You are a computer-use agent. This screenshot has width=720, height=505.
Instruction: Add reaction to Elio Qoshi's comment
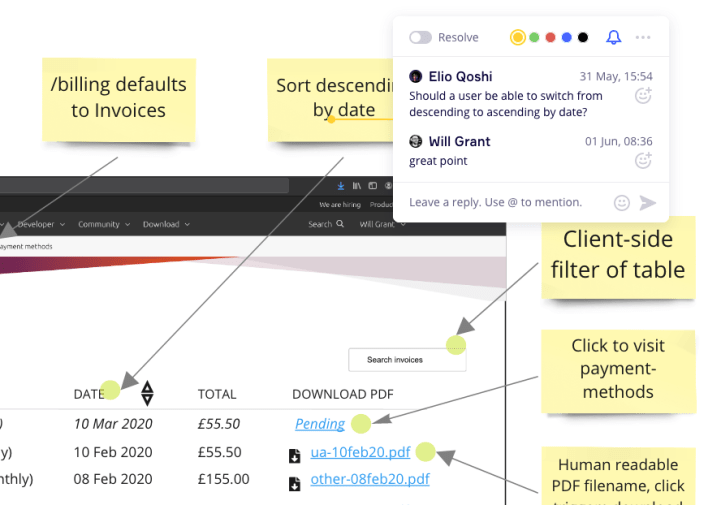[x=643, y=95]
